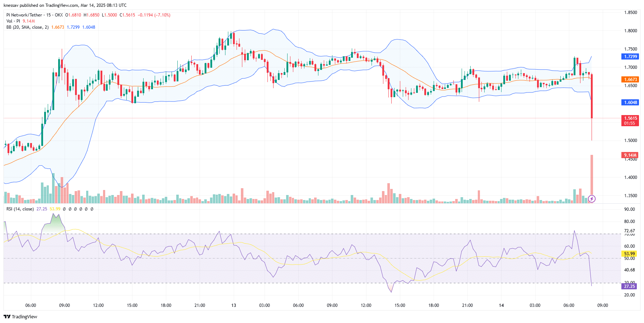Click the 60.00 RSI axis label
644x323 pixels.
630,246
